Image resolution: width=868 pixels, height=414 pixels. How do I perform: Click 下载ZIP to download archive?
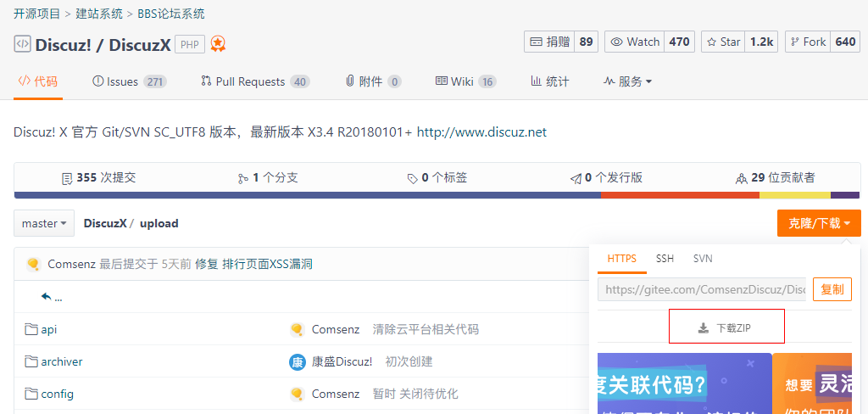point(726,327)
